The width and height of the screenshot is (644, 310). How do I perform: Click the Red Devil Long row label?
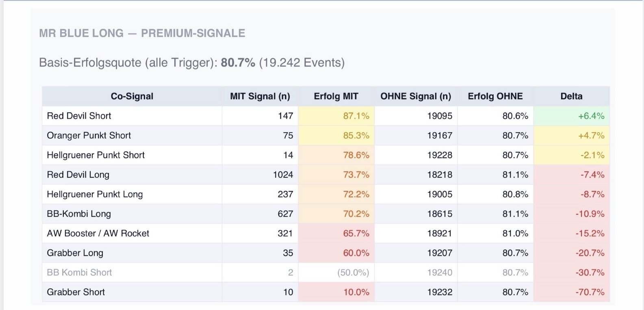tap(78, 175)
